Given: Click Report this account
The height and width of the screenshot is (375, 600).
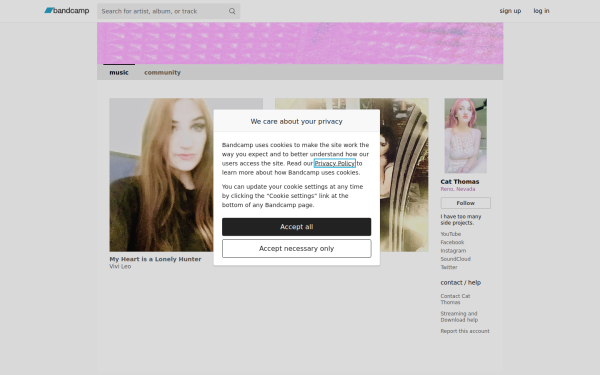Looking at the screenshot, I should pyautogui.click(x=465, y=331).
